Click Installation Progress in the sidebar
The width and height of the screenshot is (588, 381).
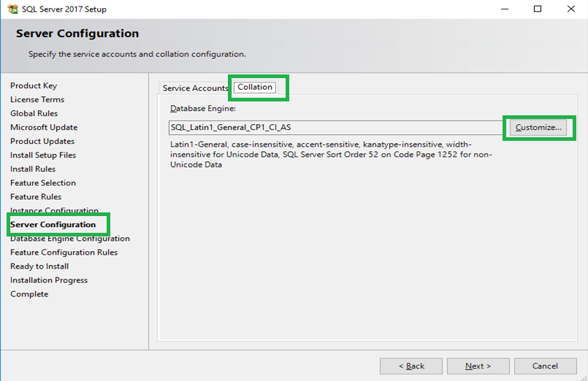[x=49, y=280]
